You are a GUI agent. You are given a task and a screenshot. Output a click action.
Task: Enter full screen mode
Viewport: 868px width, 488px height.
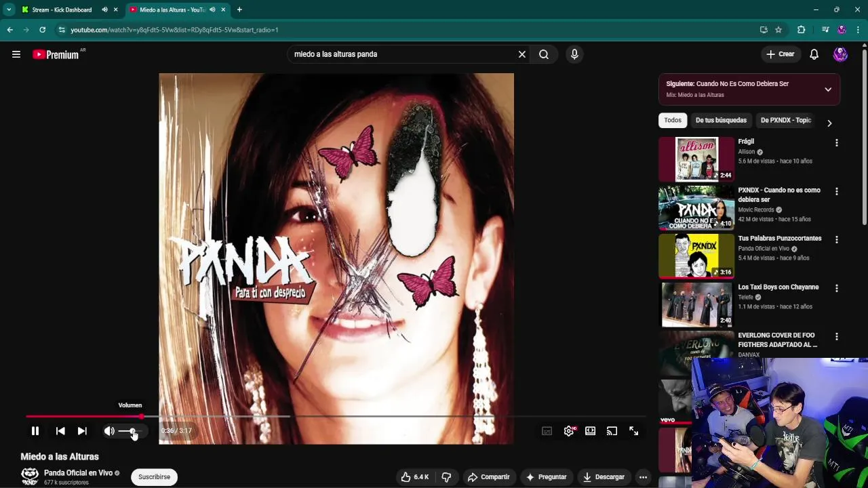tap(634, 431)
